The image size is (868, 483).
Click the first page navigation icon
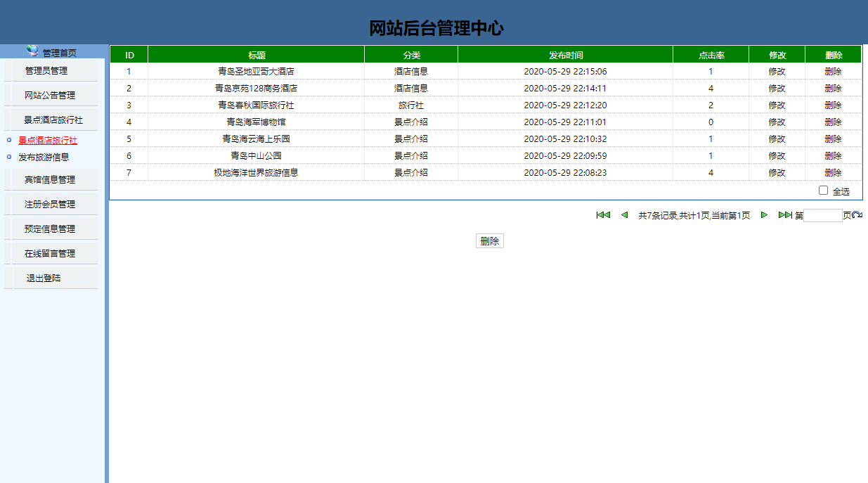604,215
